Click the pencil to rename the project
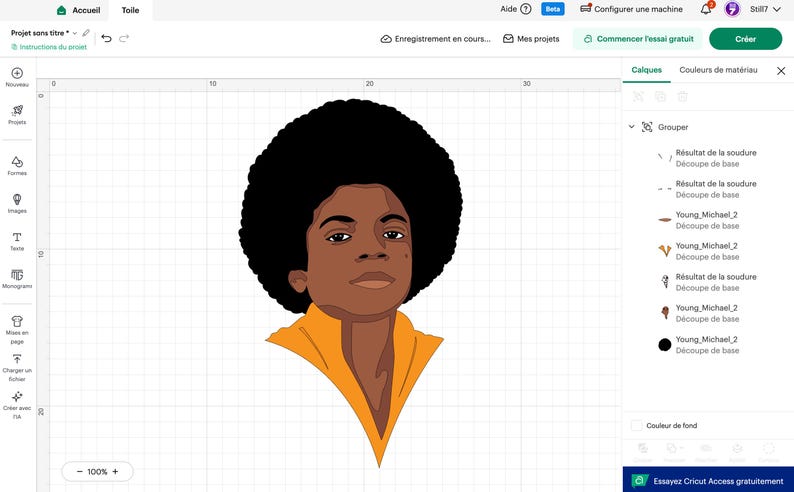Screen dimensions: 794x492 (x=86, y=33)
